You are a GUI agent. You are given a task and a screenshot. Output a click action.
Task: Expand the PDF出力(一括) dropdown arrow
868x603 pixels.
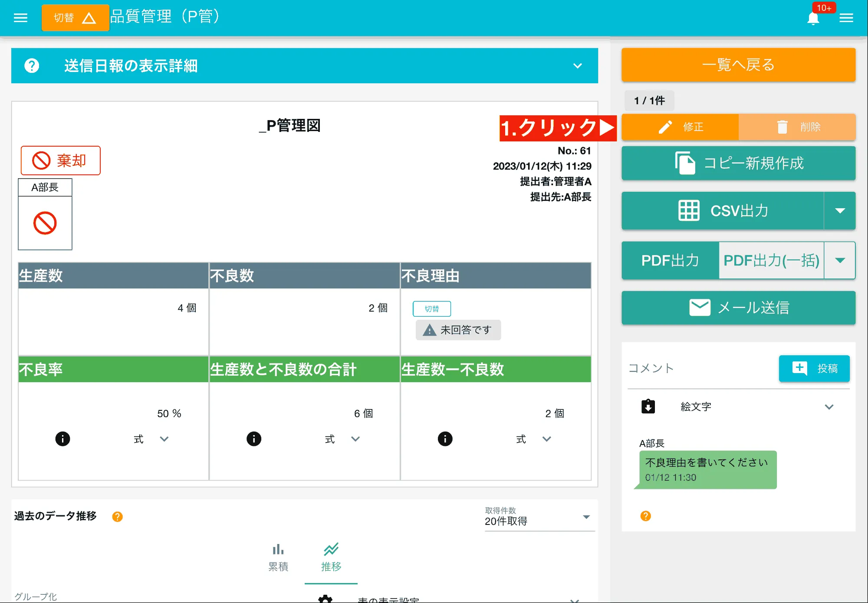(x=841, y=260)
